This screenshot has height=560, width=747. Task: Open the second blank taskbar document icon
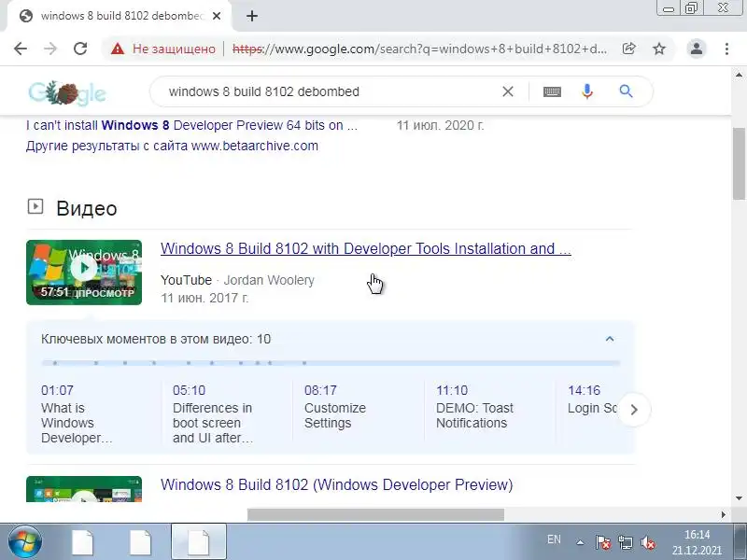[140, 542]
